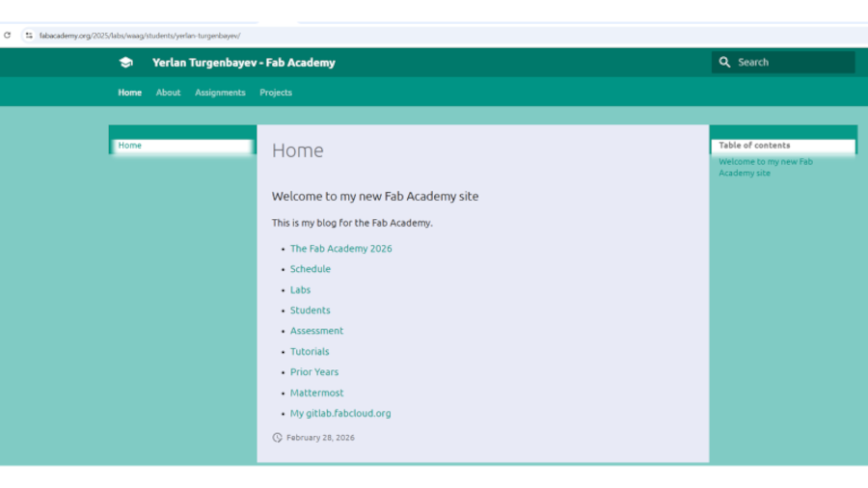This screenshot has width=868, height=488.
Task: Focus the browser address bar URL
Action: 140,36
